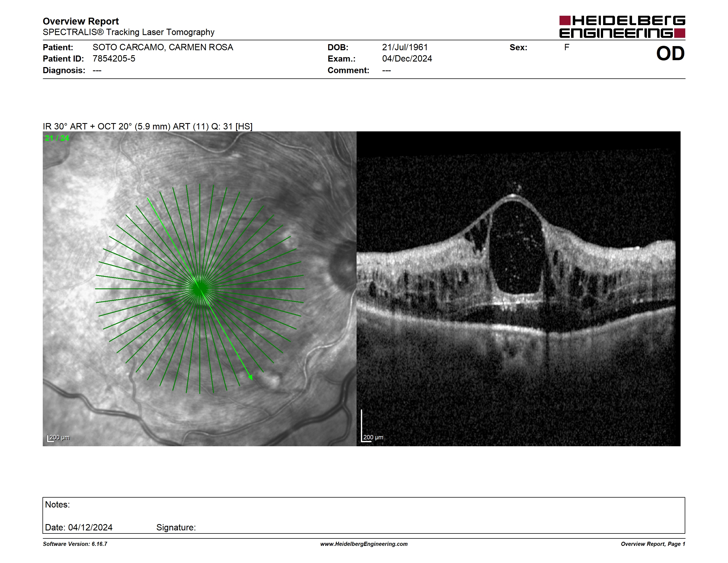The width and height of the screenshot is (728, 563).
Task: Click the Date: 04/12/2024 entry
Action: click(79, 527)
